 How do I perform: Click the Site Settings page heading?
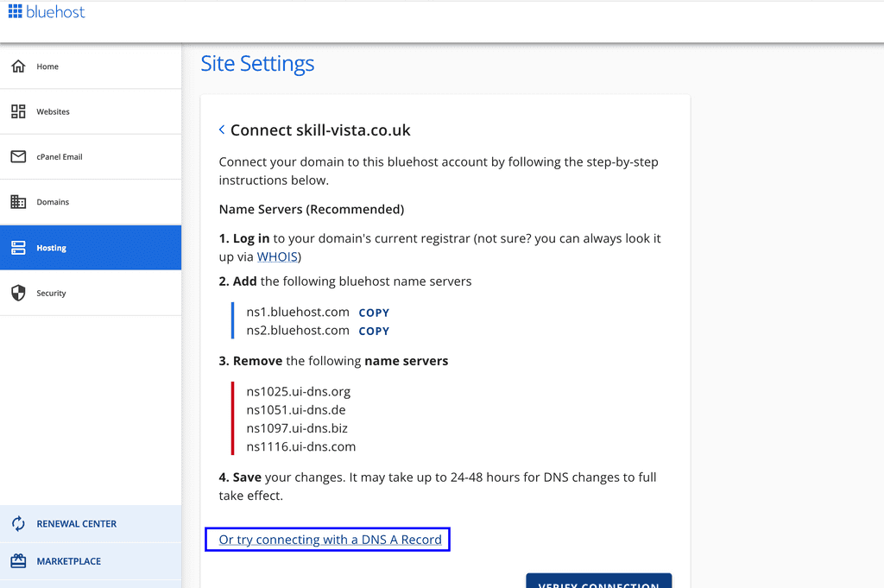click(x=257, y=64)
